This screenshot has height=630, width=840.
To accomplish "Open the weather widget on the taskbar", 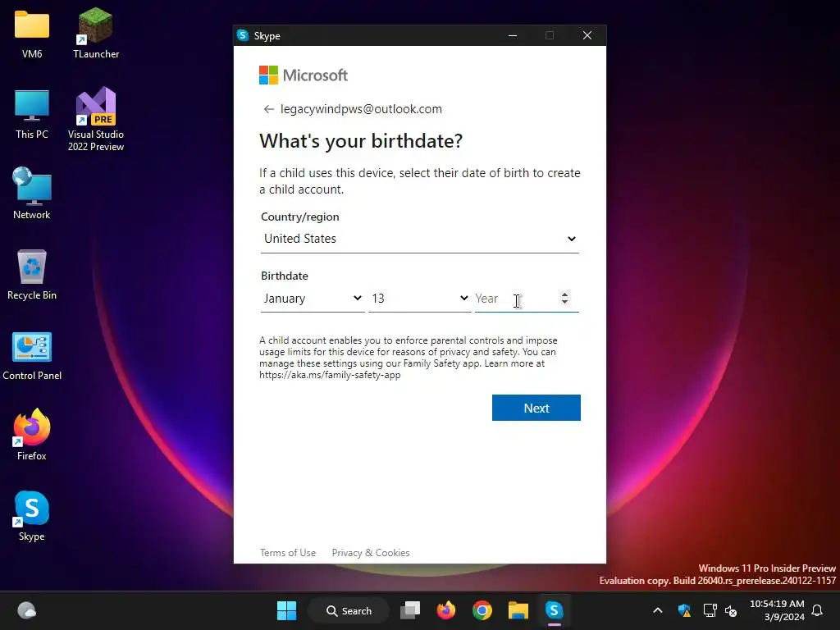I will coord(27,610).
